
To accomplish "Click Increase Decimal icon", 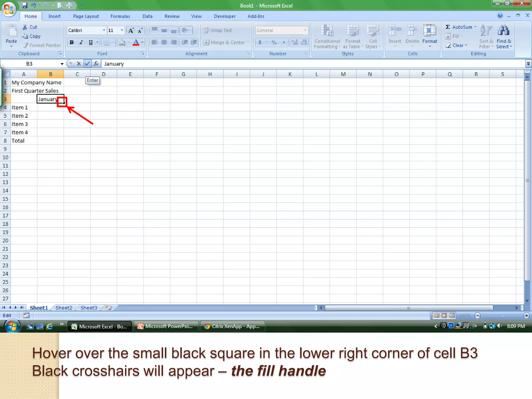I will point(295,42).
